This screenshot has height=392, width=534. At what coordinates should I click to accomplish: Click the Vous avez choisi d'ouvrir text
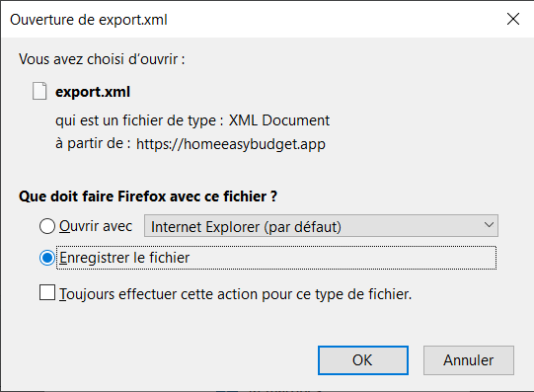point(102,59)
